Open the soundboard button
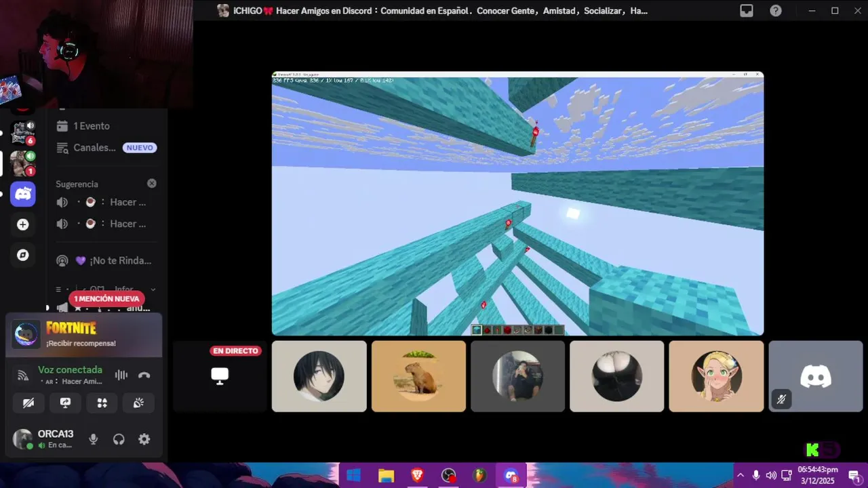Image resolution: width=868 pixels, height=488 pixels. (x=138, y=403)
